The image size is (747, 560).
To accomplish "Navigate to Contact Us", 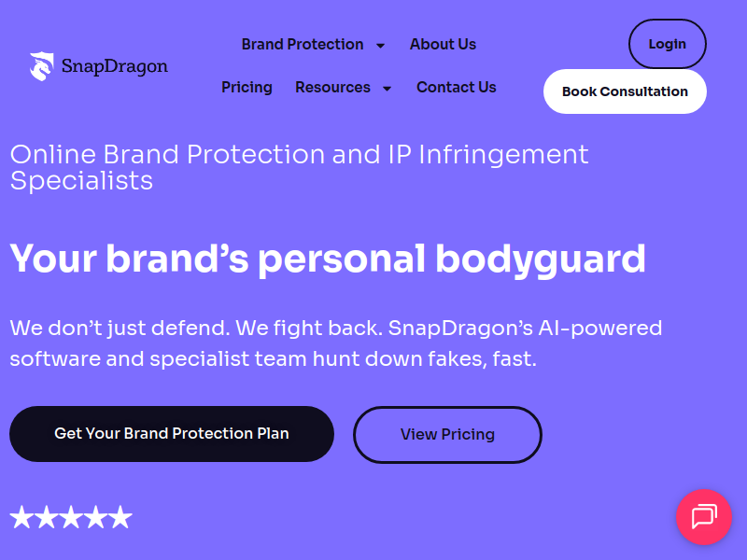I will [457, 88].
